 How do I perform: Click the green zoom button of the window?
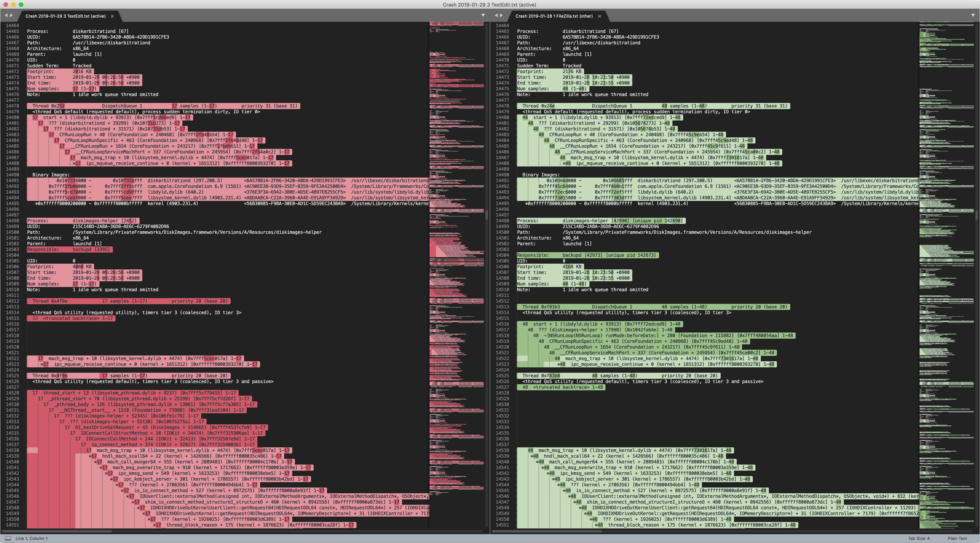click(x=21, y=5)
